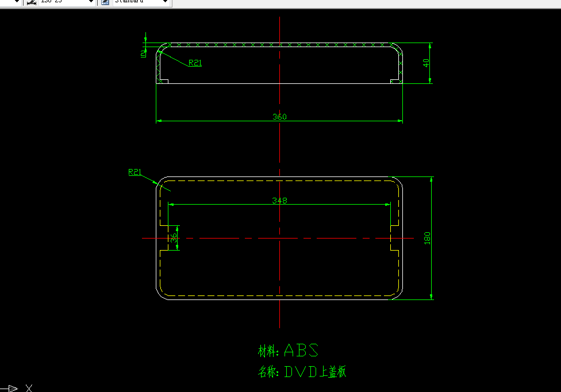Select the 40 height dimension text

tap(426, 63)
